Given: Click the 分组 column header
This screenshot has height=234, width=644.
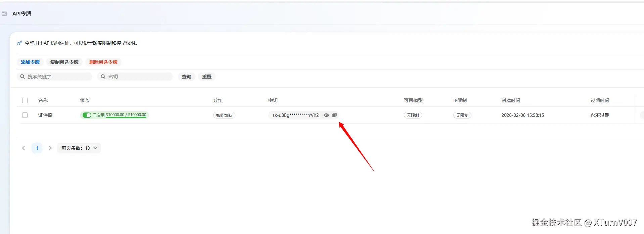Looking at the screenshot, I should point(218,100).
